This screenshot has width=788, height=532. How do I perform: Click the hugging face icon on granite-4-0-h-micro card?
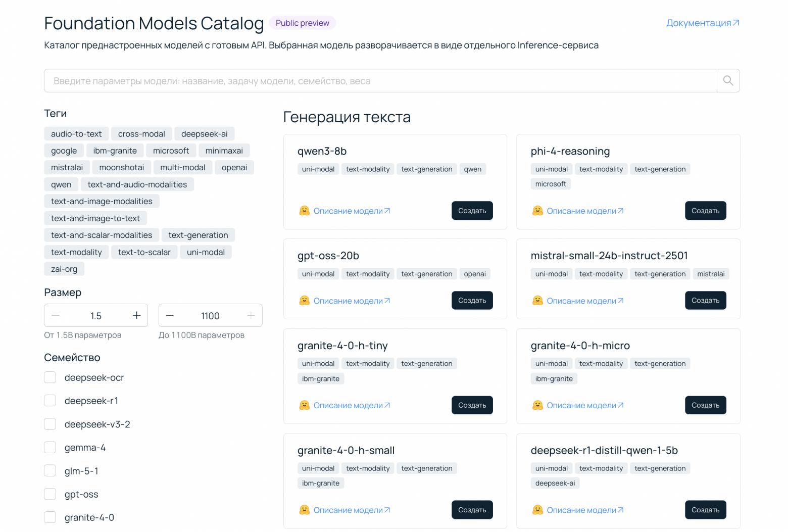(x=538, y=405)
